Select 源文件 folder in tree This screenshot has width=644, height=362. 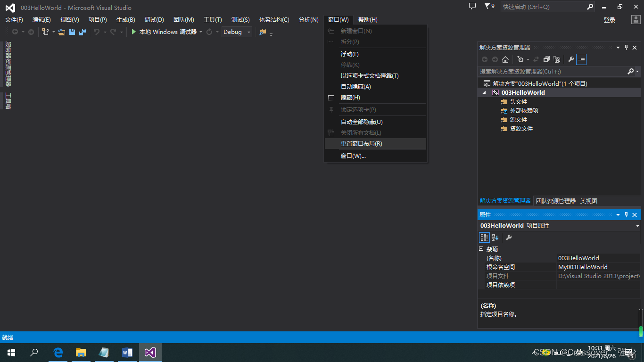pos(519,120)
